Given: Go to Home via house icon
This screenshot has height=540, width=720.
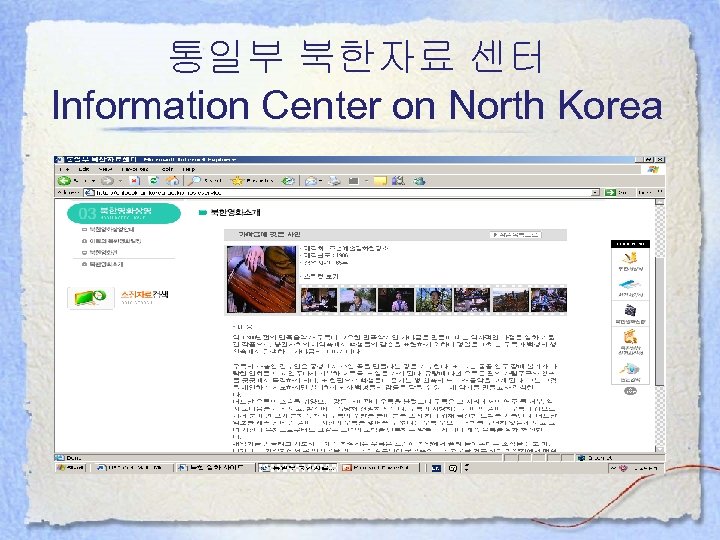Looking at the screenshot, I should pos(173,181).
